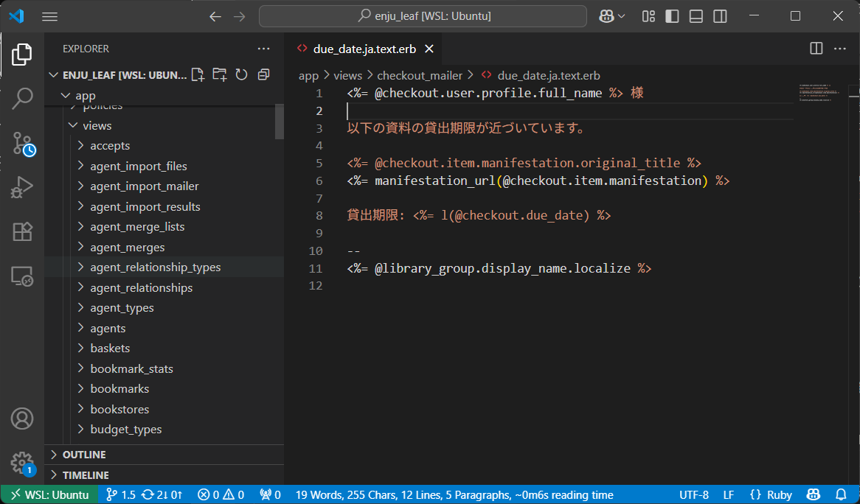Expand the bookstores folder
The image size is (860, 504).
pyautogui.click(x=164, y=409)
